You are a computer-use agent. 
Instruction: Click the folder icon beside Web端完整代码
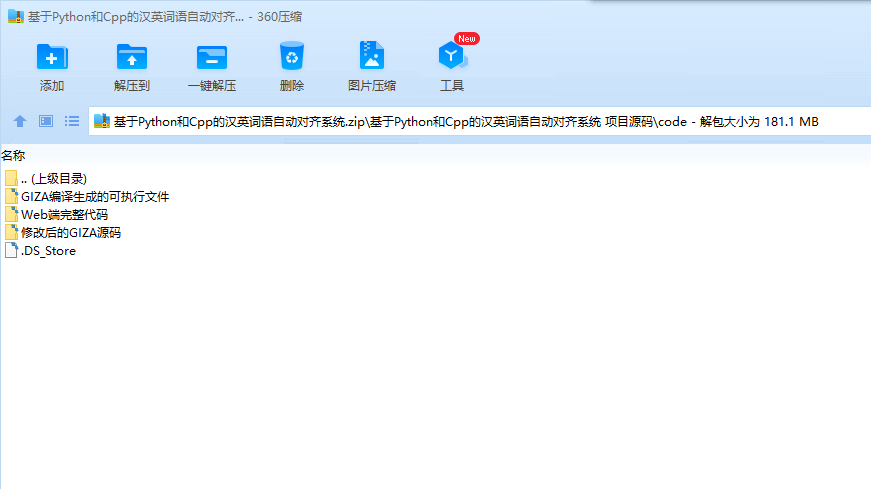(x=11, y=214)
